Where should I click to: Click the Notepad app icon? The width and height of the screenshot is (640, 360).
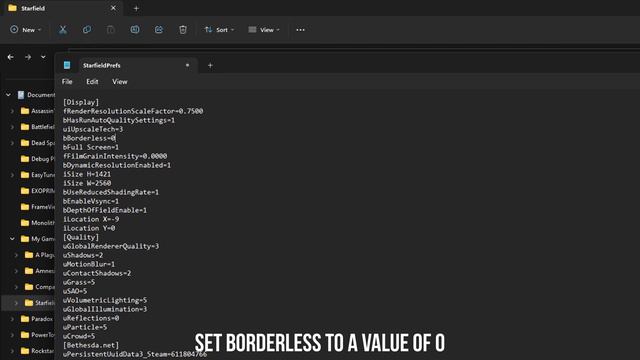pyautogui.click(x=67, y=65)
